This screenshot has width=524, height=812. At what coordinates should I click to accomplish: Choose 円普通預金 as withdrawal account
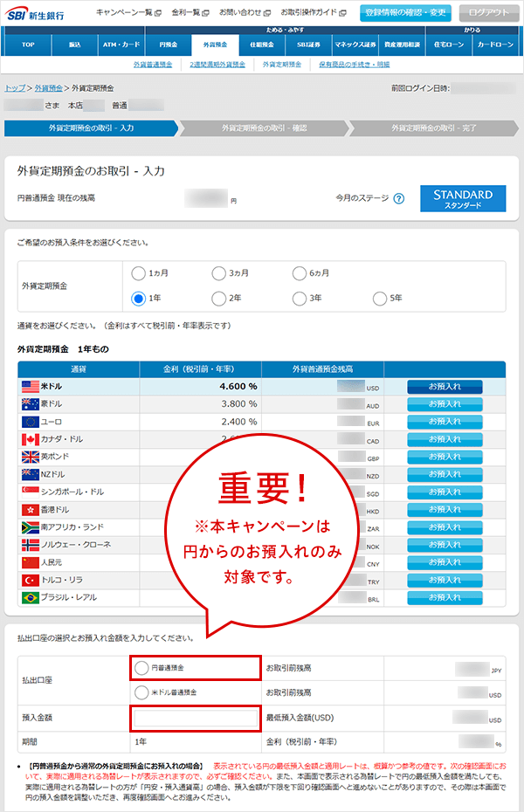click(x=141, y=668)
